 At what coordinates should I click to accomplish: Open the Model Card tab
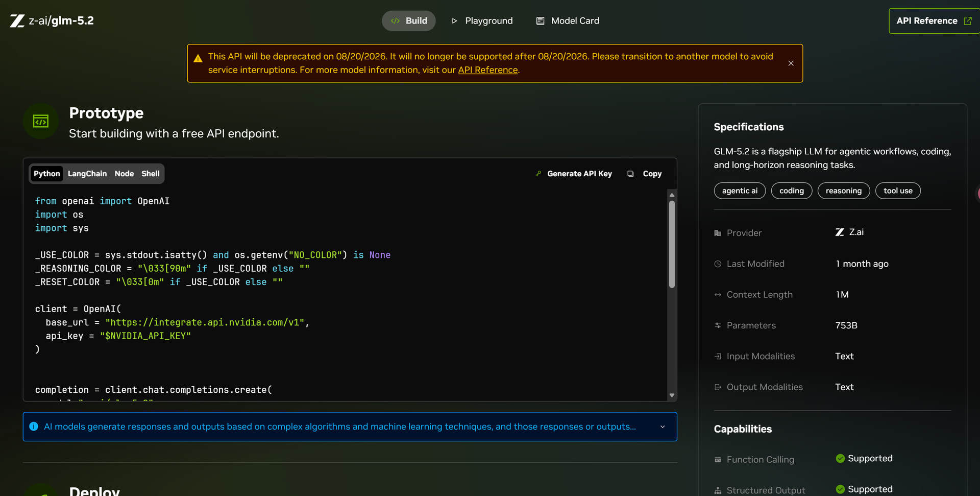coord(568,21)
